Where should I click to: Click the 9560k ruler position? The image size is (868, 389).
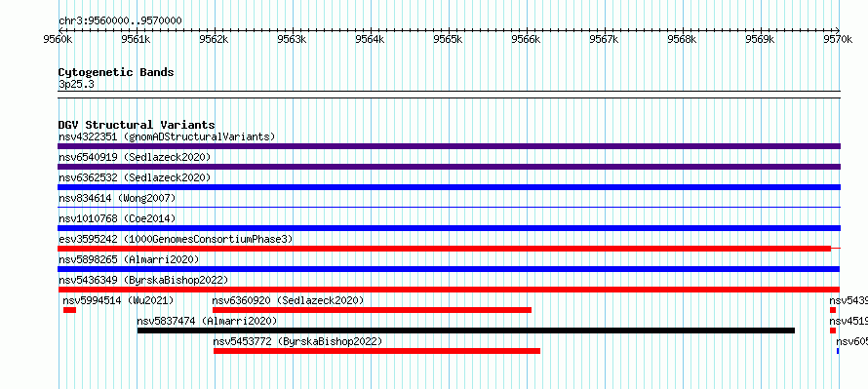pos(59,39)
